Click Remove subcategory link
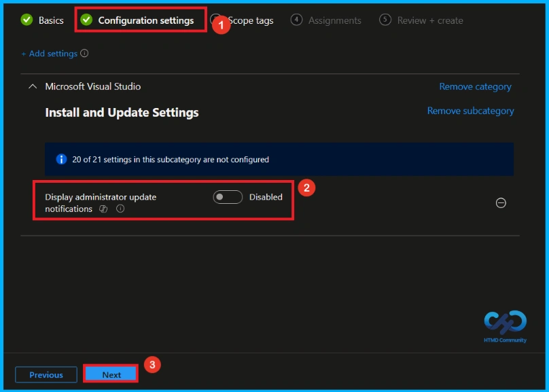The image size is (549, 392). [471, 111]
